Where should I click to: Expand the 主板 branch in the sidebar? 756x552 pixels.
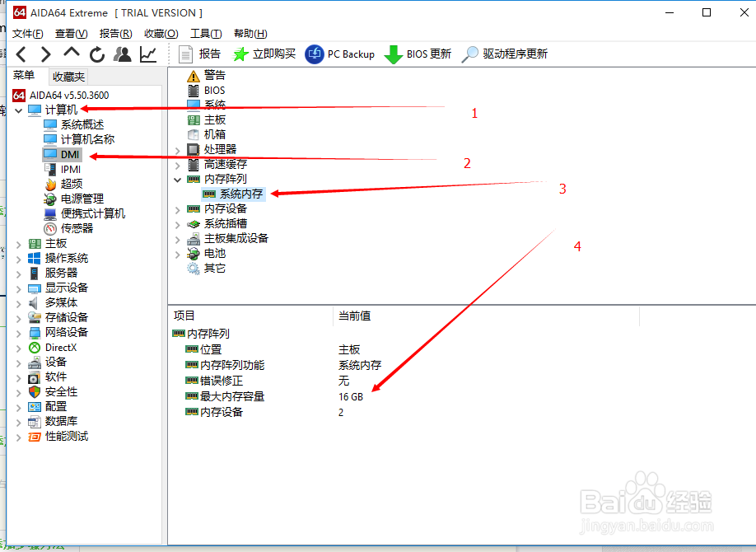tap(20, 242)
